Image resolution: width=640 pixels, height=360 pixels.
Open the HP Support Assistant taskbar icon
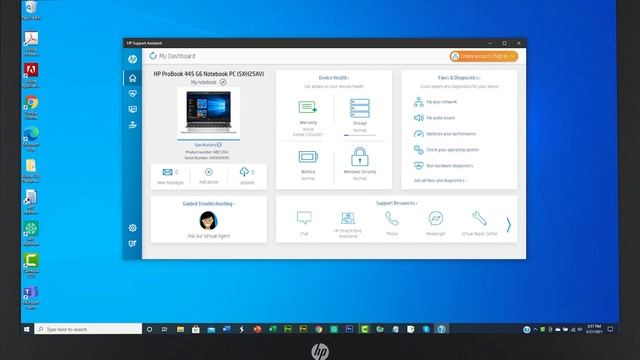[441, 329]
